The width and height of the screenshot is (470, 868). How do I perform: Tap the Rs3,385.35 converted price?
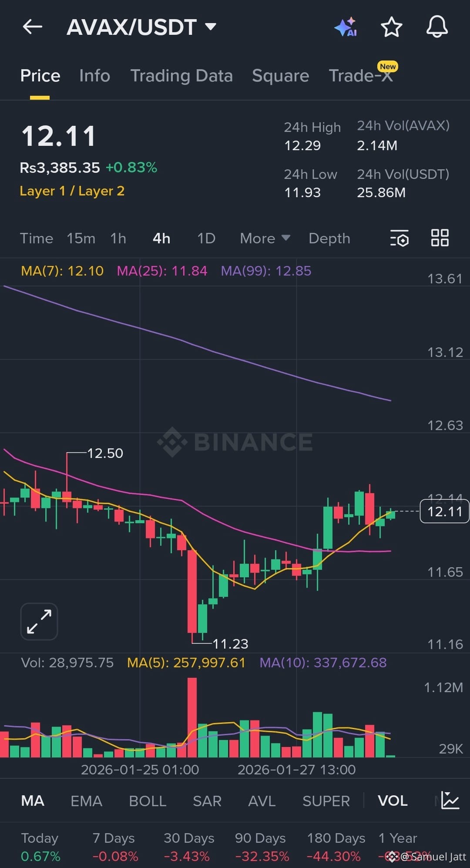(x=60, y=168)
